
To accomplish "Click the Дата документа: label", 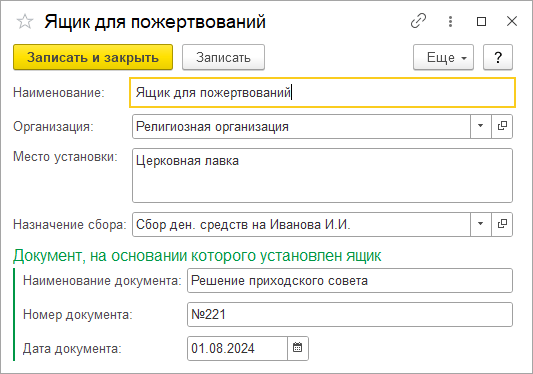I will (72, 348).
